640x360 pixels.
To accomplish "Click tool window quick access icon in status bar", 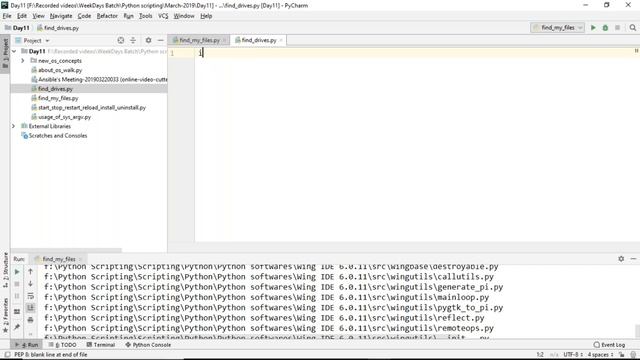I will tap(7, 355).
